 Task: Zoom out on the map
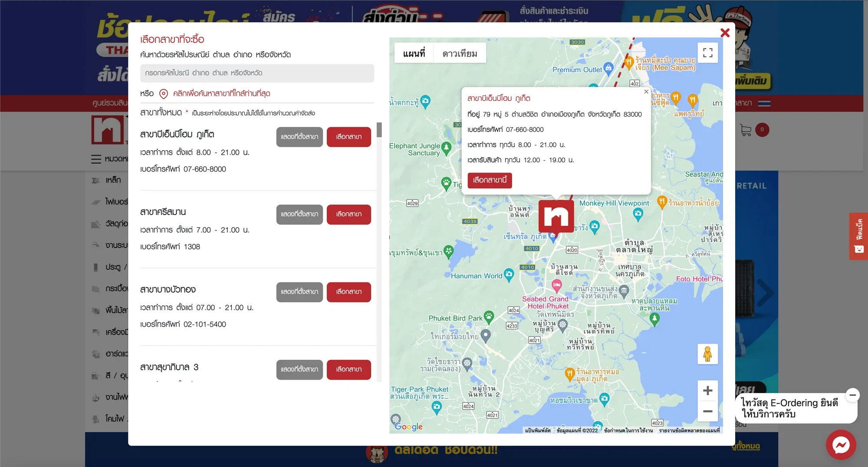(707, 411)
